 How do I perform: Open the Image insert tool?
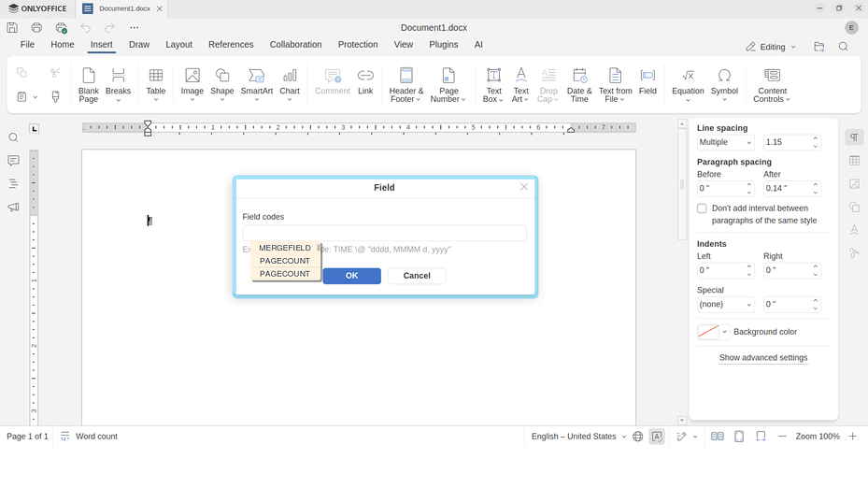click(192, 85)
